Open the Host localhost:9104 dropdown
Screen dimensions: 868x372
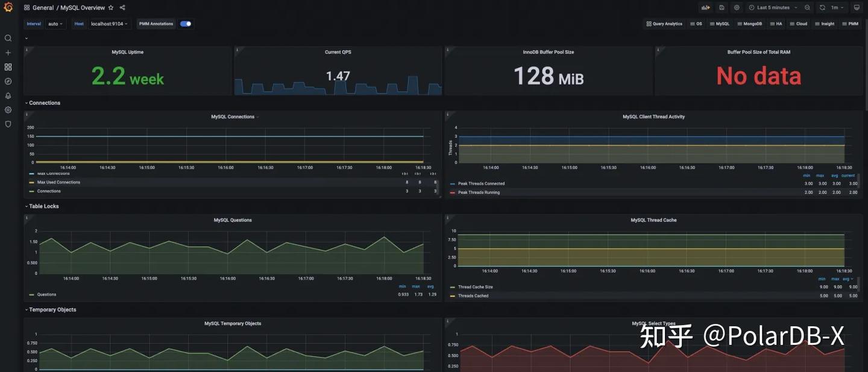[109, 24]
